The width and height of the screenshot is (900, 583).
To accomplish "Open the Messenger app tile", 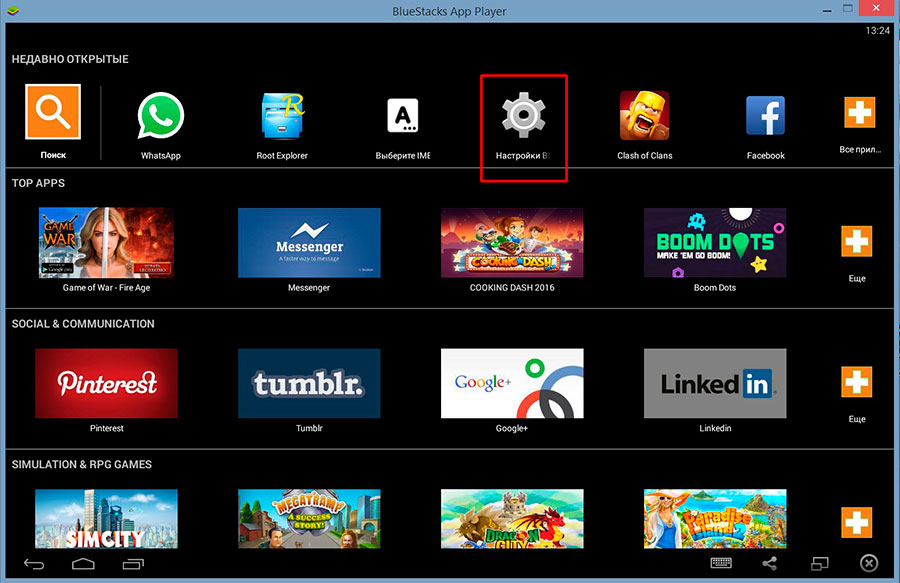I will (x=309, y=243).
